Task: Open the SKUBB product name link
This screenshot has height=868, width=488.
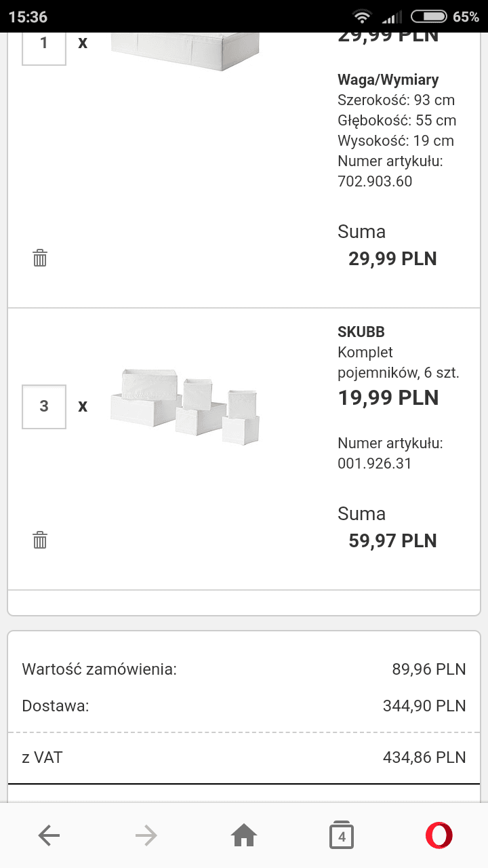Action: coord(361,332)
